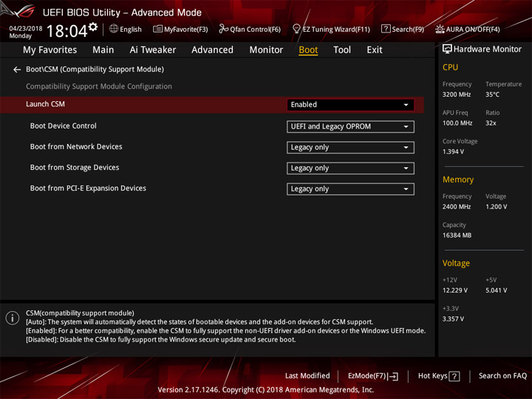Click +12V reading 12.229 V
The image size is (532, 399).
(x=455, y=290)
